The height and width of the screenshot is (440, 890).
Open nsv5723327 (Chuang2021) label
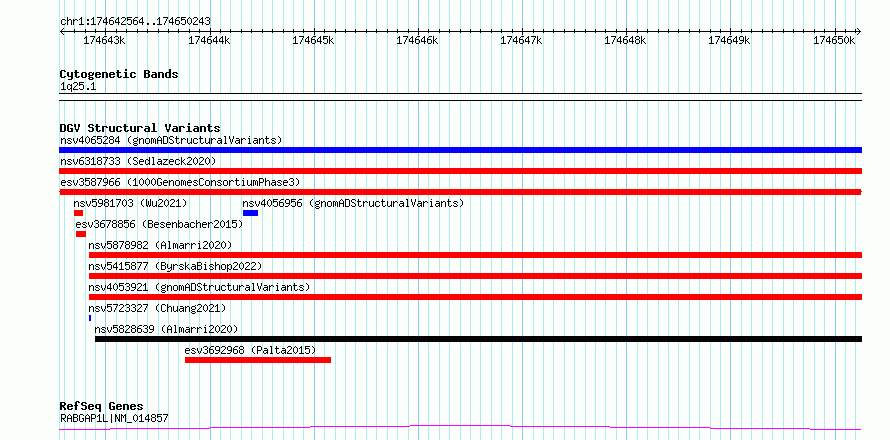157,308
